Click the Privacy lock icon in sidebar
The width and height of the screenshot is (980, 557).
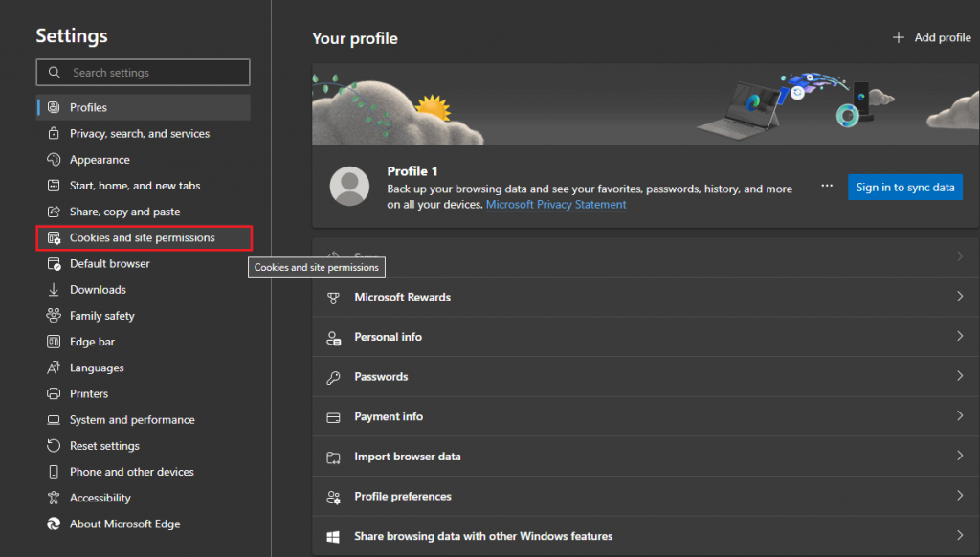[54, 133]
